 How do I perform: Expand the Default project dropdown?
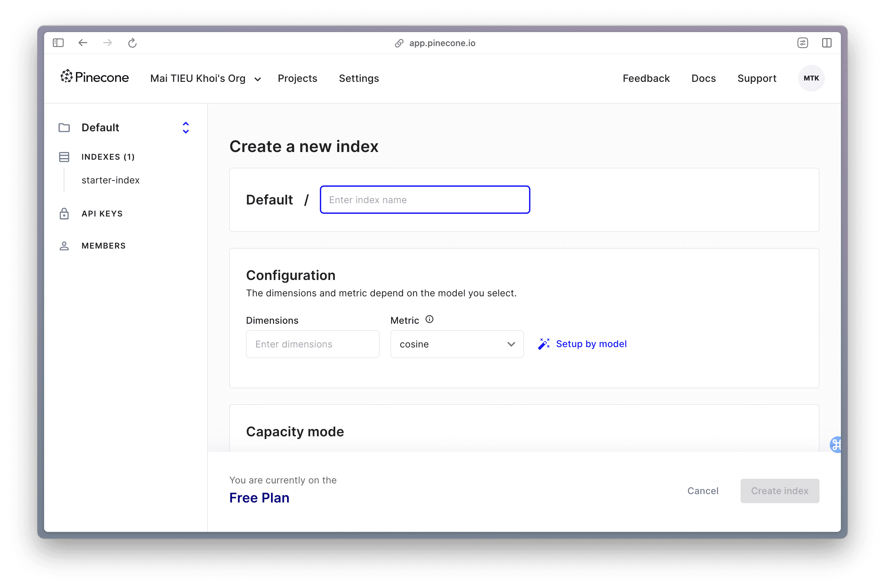click(x=185, y=127)
